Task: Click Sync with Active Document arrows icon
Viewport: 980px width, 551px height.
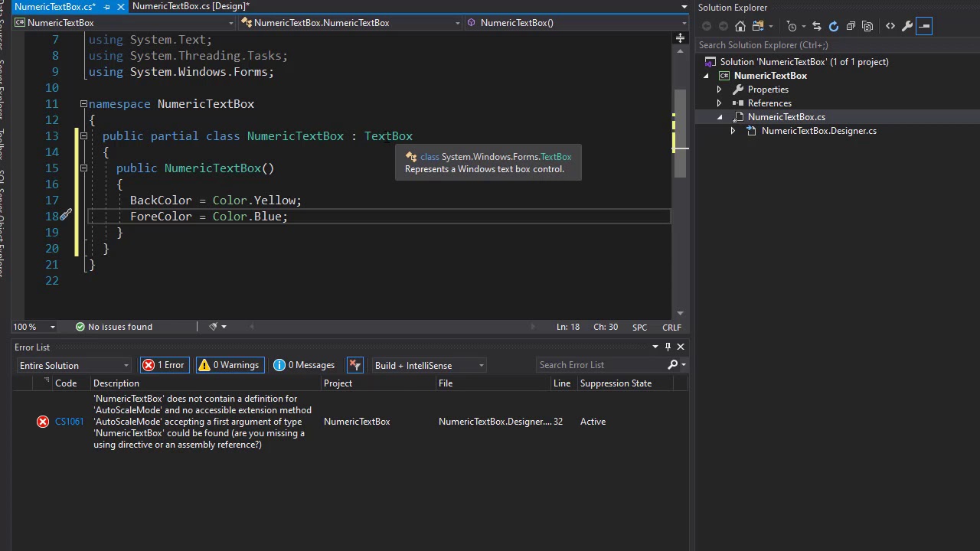Action: click(x=816, y=26)
